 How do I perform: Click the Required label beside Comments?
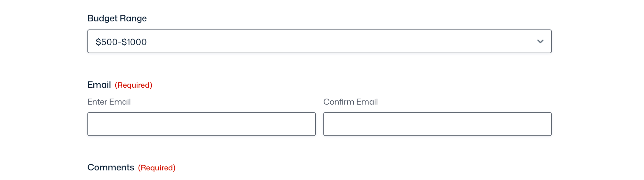click(157, 168)
